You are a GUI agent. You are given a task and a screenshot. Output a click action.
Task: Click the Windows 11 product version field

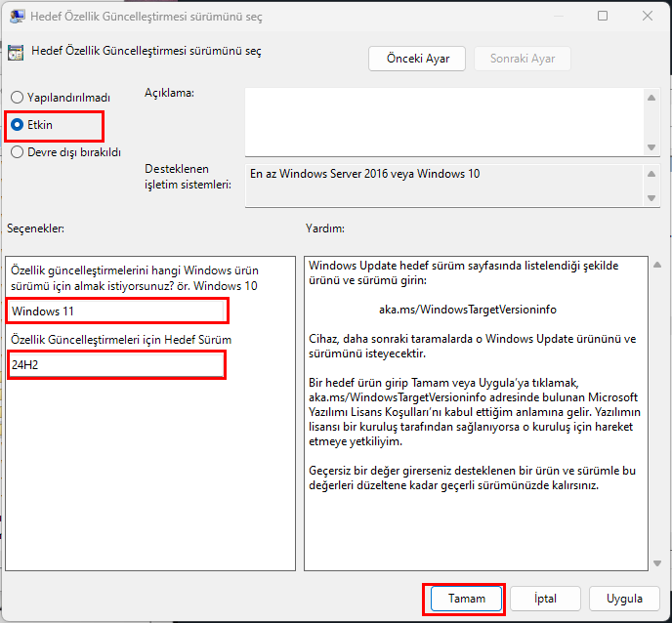click(x=116, y=311)
